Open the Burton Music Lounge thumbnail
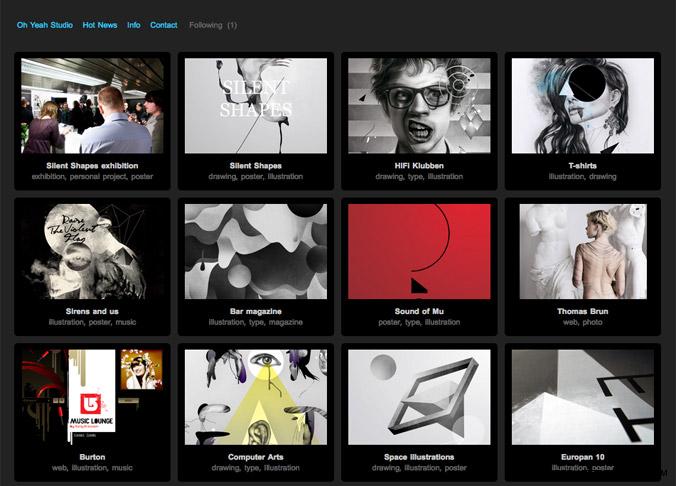Image resolution: width=676 pixels, height=486 pixels. tap(92, 397)
